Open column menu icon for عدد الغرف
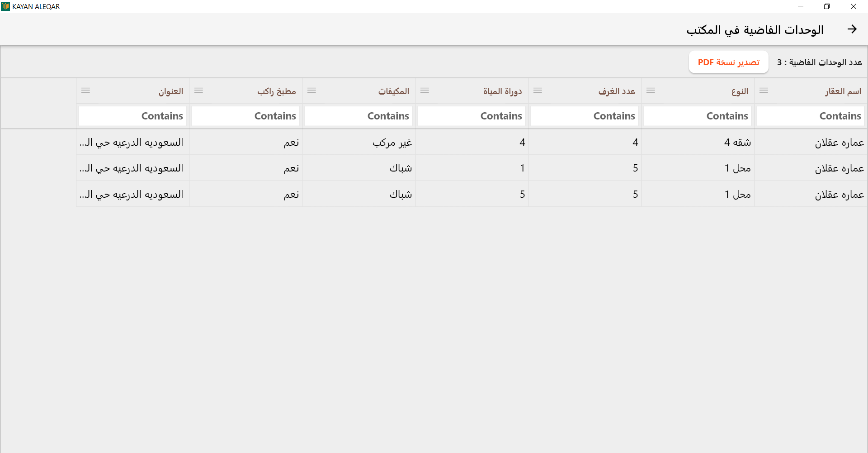The height and width of the screenshot is (453, 868). pyautogui.click(x=538, y=91)
